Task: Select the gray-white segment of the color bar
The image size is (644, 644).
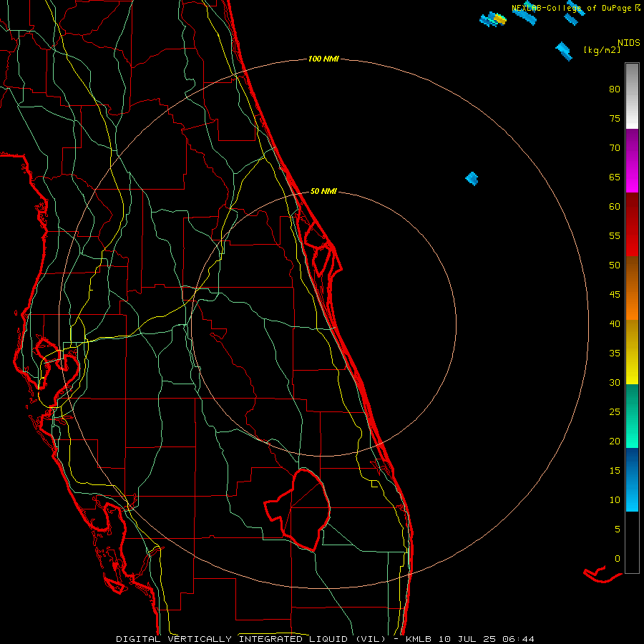Action: (x=632, y=96)
